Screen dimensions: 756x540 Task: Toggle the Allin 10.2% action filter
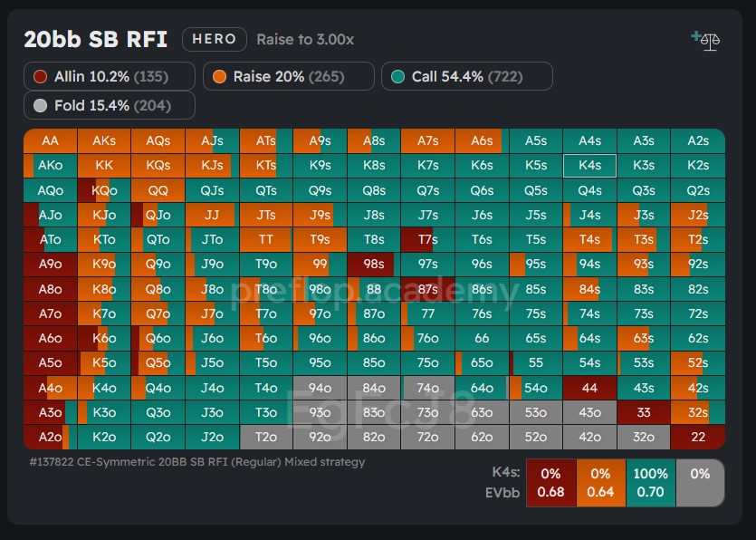tap(110, 77)
